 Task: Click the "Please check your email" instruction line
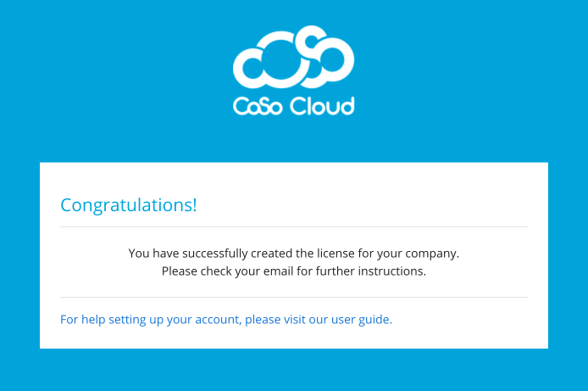click(x=293, y=271)
